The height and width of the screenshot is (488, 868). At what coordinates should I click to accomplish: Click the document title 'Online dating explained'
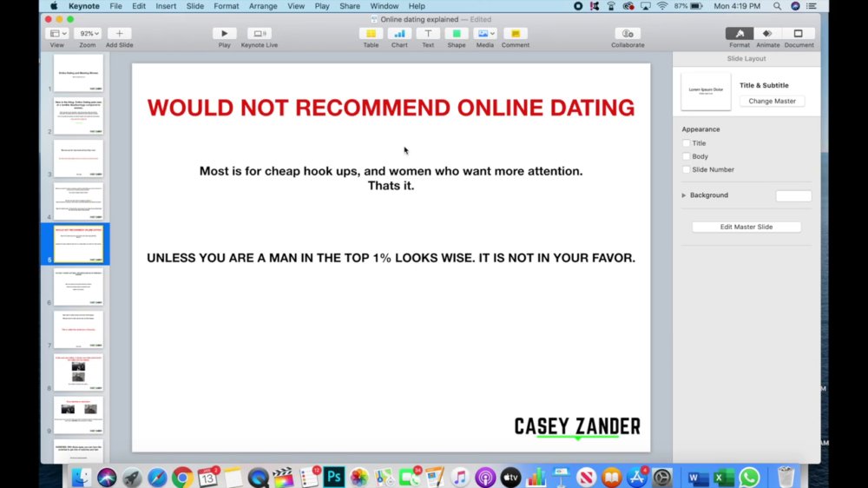[x=419, y=19]
